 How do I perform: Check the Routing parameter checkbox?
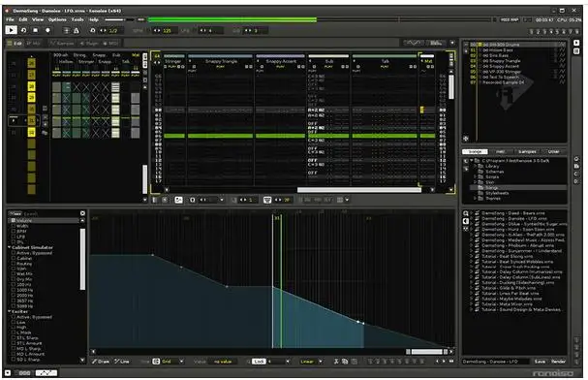(x=14, y=264)
